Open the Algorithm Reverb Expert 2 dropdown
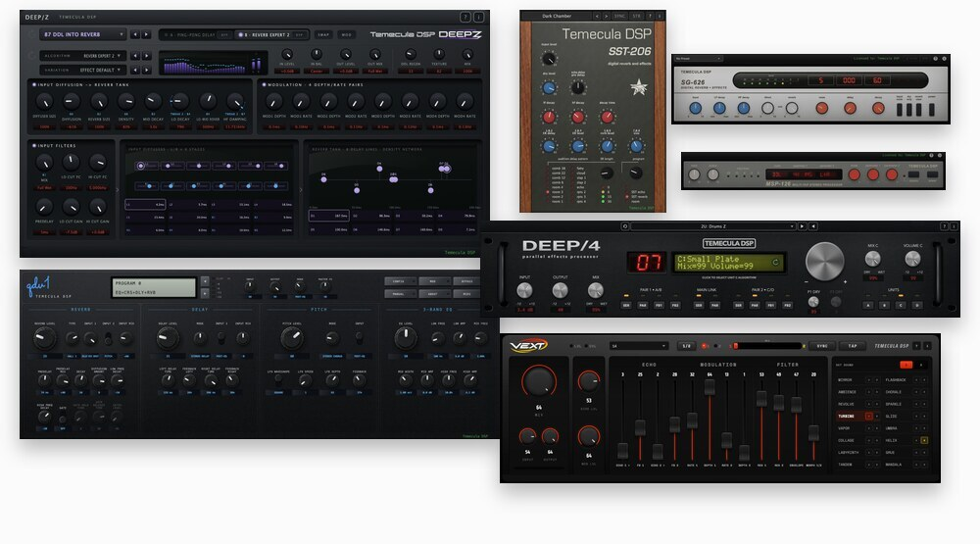980x544 pixels. point(82,56)
